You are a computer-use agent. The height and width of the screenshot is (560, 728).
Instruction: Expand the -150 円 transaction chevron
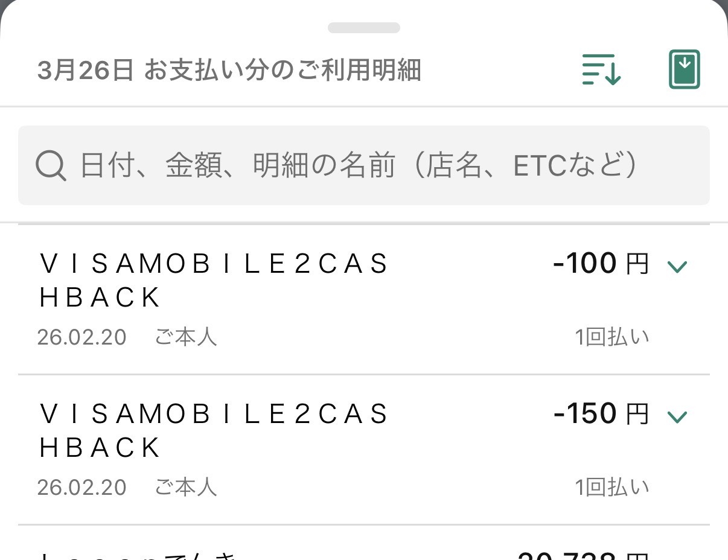tap(677, 416)
